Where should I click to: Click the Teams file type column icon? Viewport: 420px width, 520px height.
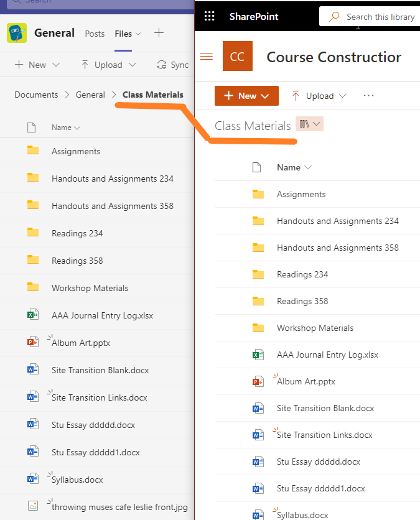click(x=32, y=128)
